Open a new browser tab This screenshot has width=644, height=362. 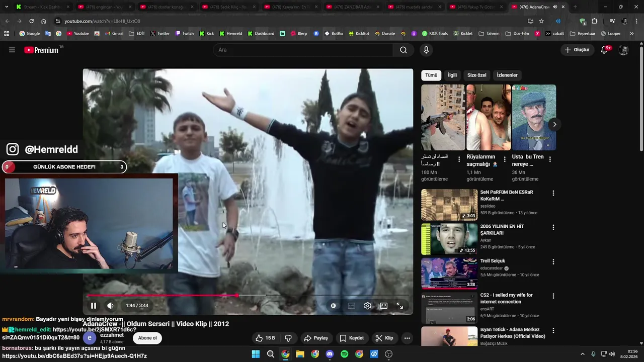[575, 7]
